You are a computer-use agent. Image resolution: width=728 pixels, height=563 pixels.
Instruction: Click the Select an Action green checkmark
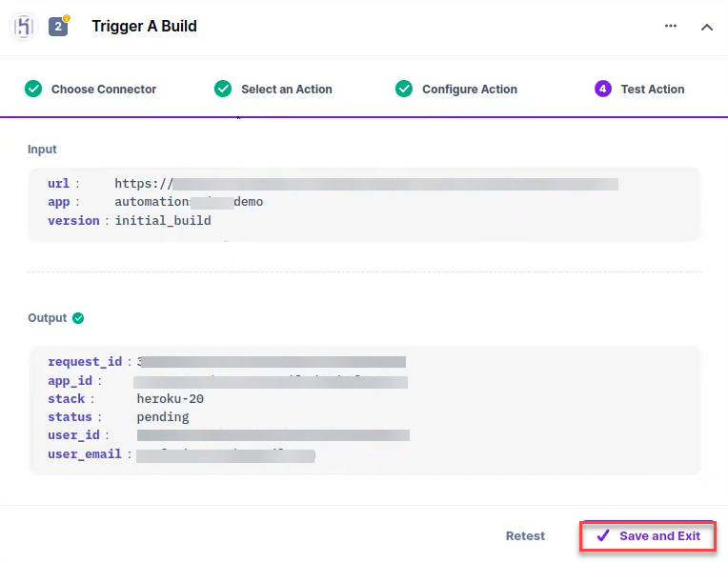[223, 89]
